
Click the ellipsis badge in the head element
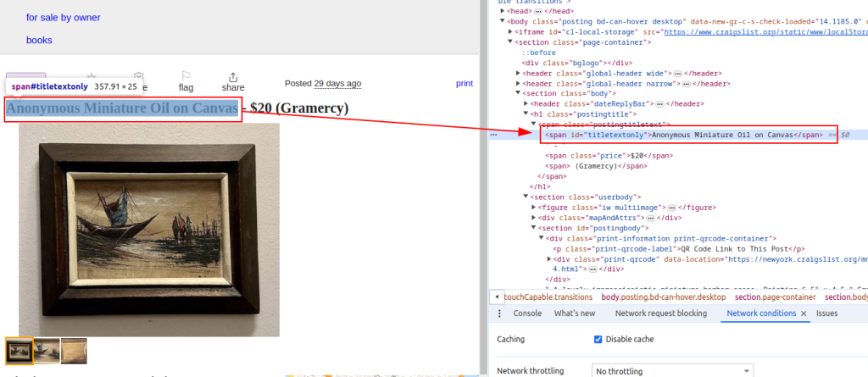[538, 11]
